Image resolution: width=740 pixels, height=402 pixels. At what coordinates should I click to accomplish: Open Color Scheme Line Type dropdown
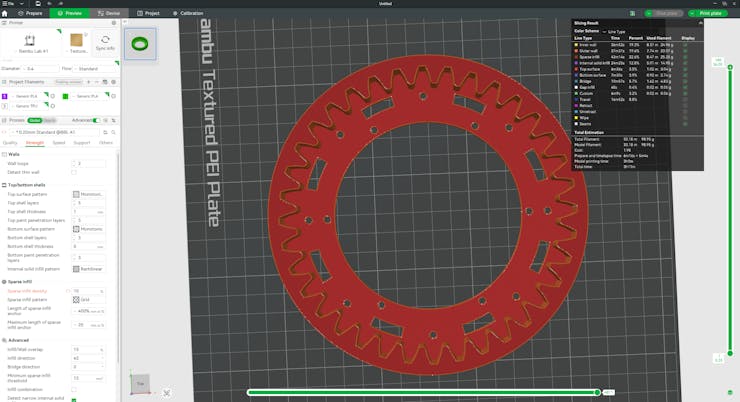pos(614,32)
